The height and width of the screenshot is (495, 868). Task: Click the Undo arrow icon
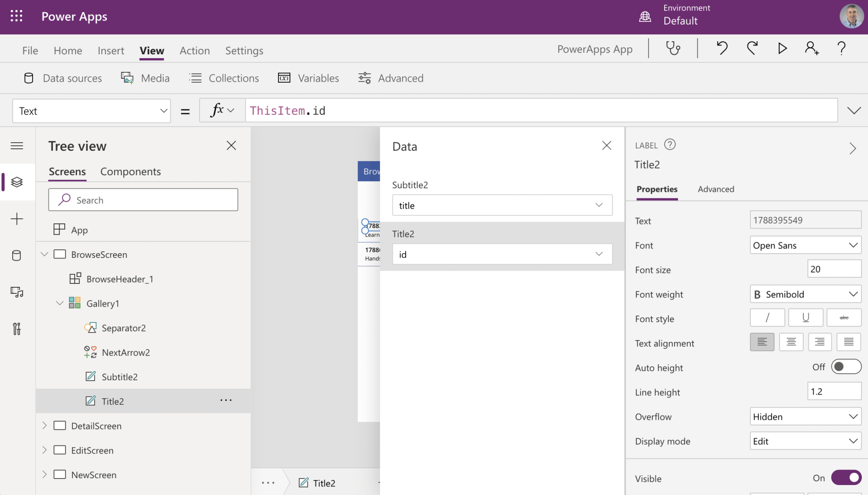pyautogui.click(x=722, y=49)
